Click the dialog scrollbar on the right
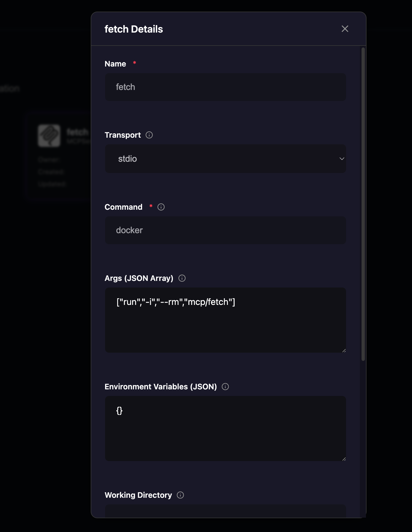 (363, 204)
